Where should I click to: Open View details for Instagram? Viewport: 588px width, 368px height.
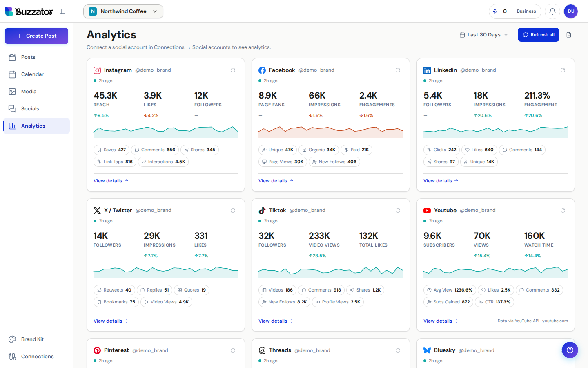pyautogui.click(x=111, y=181)
